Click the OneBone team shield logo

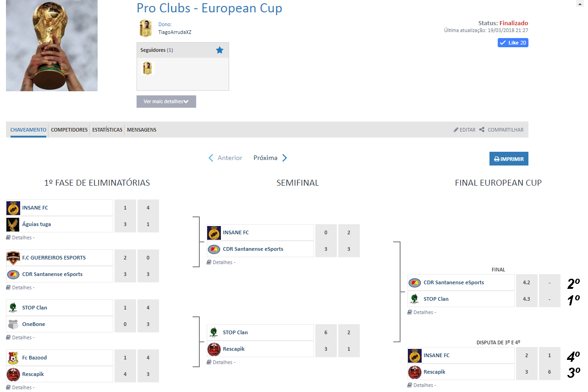point(13,324)
